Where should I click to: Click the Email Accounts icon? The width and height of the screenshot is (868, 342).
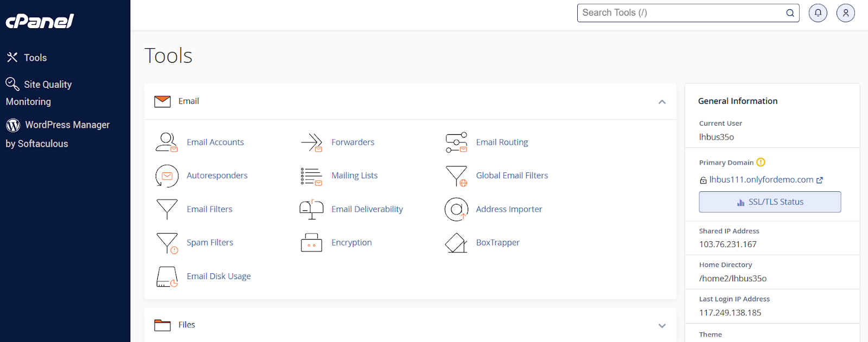point(167,142)
